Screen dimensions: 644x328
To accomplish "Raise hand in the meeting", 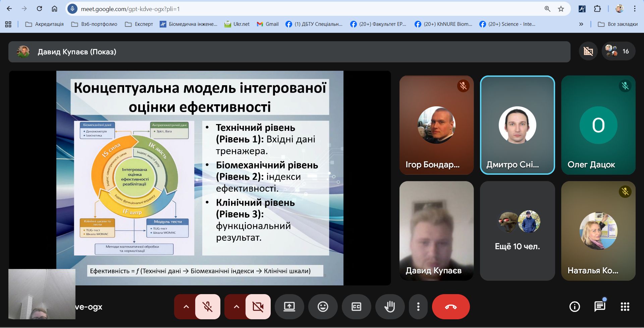I will click(x=389, y=307).
